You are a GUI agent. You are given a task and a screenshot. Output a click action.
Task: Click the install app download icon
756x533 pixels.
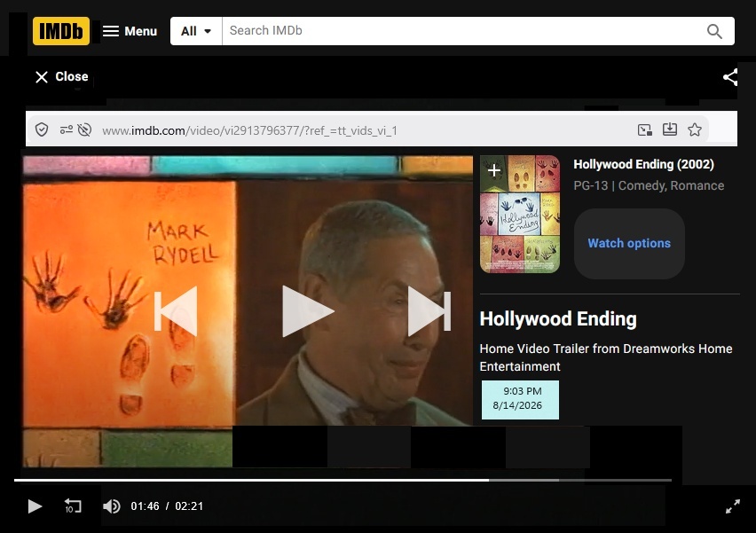tap(670, 129)
